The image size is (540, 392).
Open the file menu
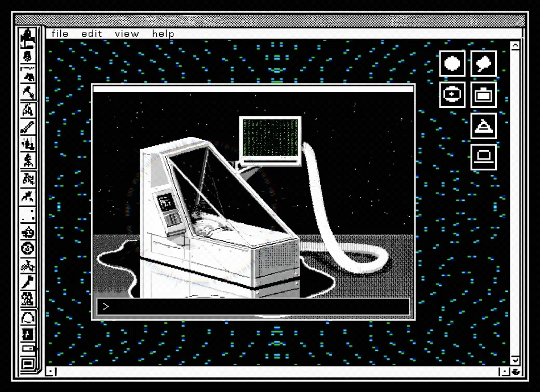[x=60, y=34]
